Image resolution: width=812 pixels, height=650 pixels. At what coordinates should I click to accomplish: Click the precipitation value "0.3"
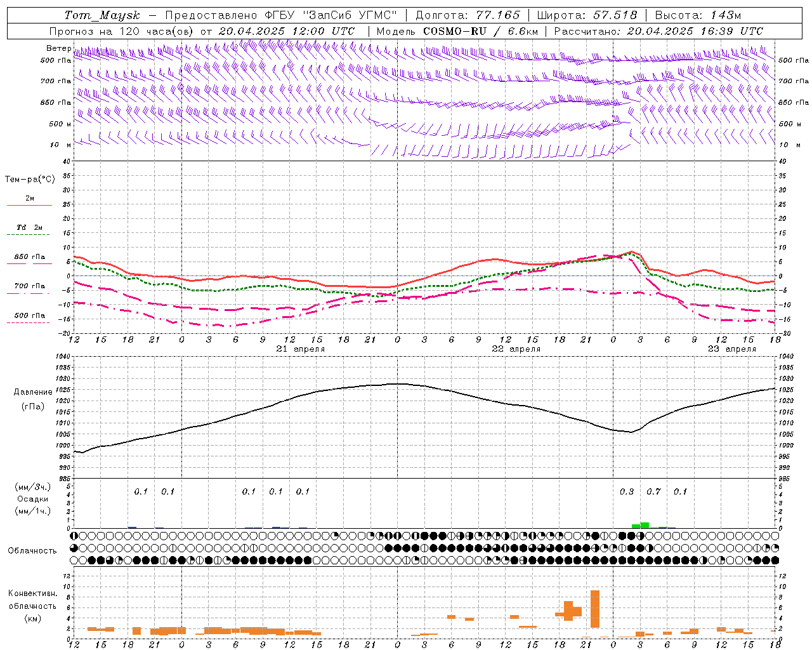[x=627, y=491]
